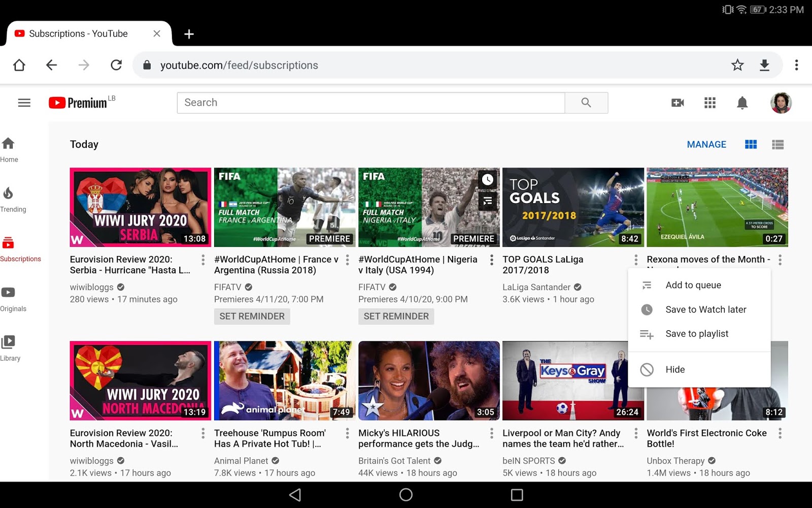
Task: Click the search magnifier button
Action: coord(586,103)
